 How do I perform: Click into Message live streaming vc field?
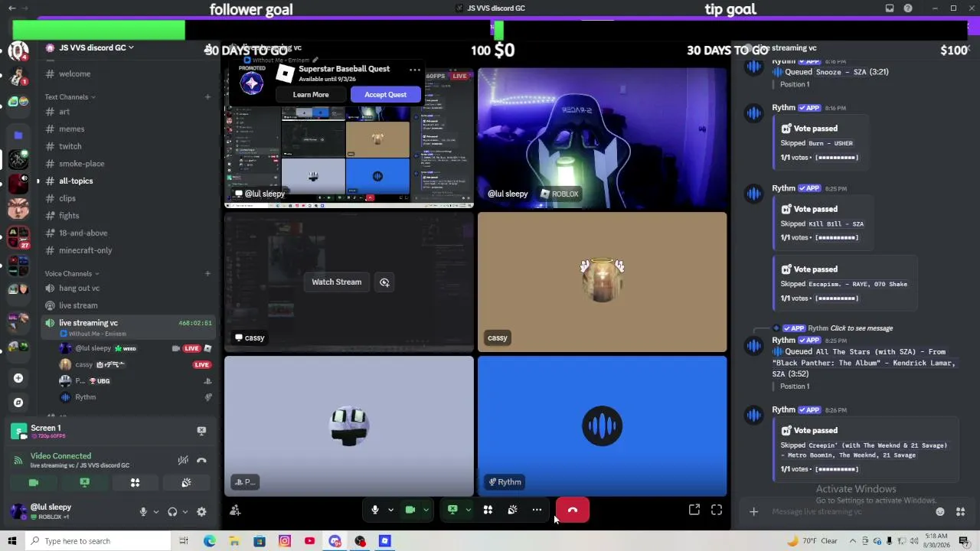point(850,512)
